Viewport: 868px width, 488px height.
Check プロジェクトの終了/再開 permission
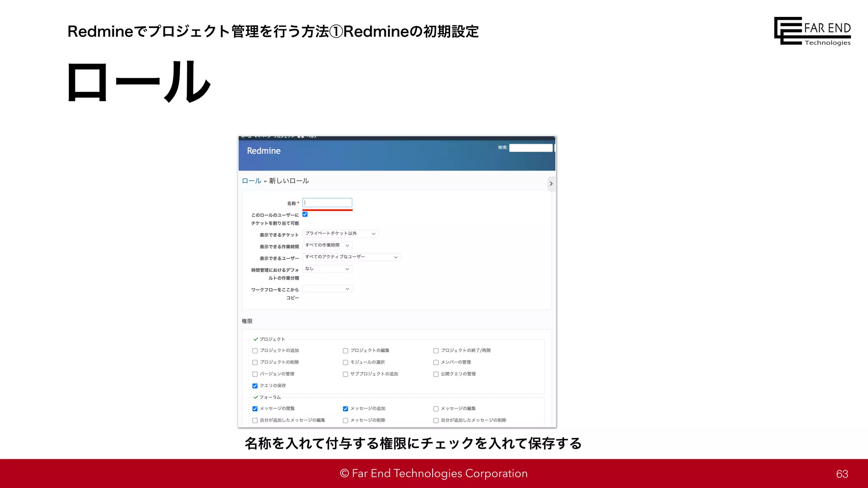[436, 351]
